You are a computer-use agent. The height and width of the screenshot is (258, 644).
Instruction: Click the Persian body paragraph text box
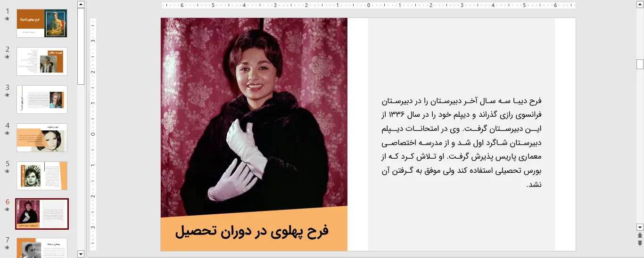coord(462,142)
